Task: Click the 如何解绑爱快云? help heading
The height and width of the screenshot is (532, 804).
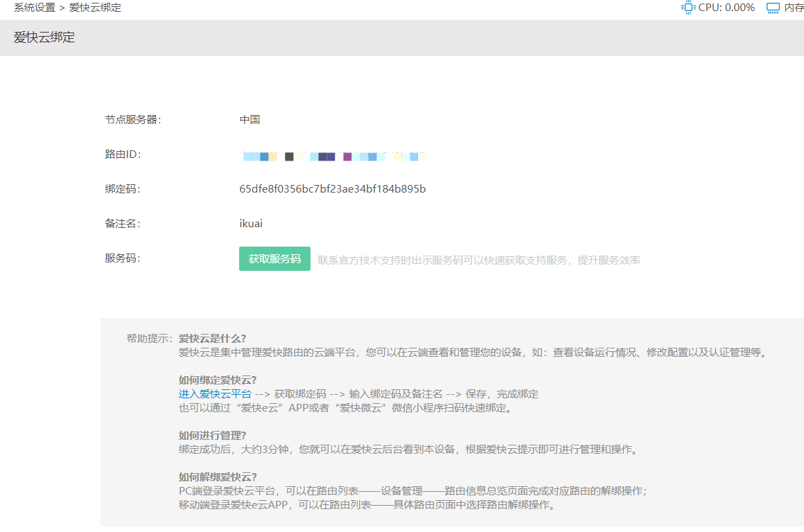Action: [218, 477]
